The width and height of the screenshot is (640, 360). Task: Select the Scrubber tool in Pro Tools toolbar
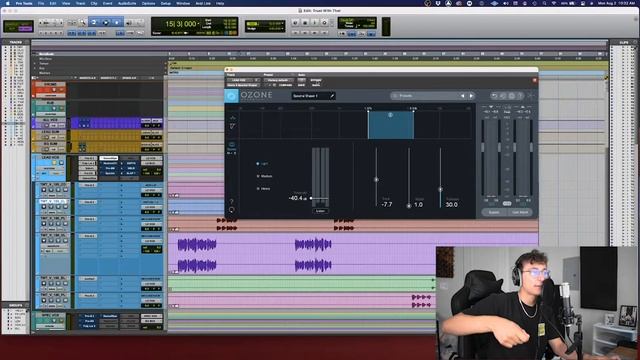pos(129,22)
